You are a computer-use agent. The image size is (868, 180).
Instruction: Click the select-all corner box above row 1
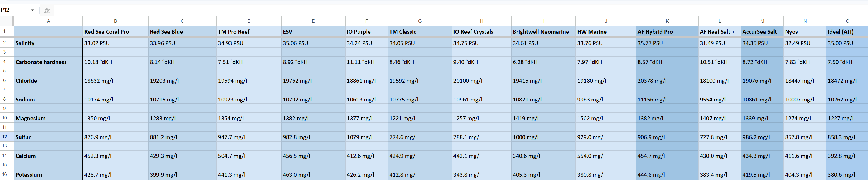click(6, 21)
